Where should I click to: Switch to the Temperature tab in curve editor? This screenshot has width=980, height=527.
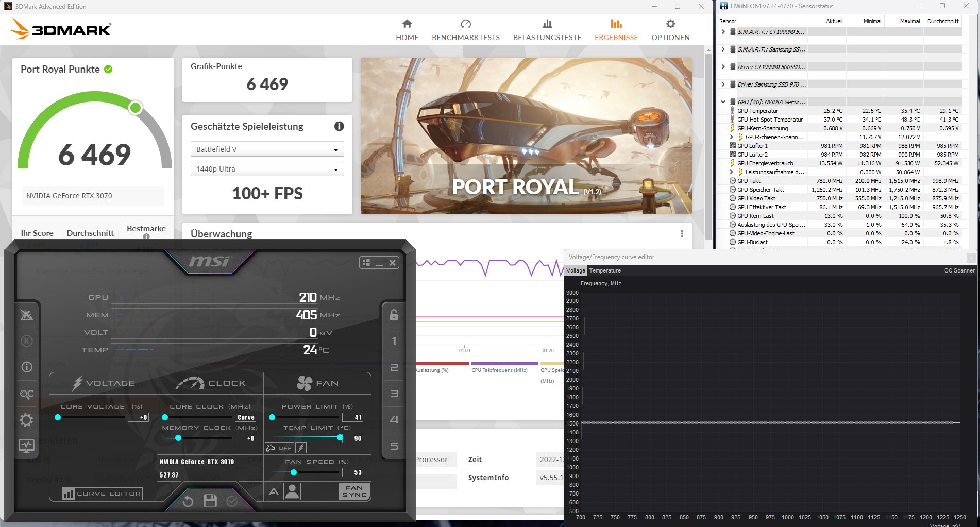coord(605,270)
